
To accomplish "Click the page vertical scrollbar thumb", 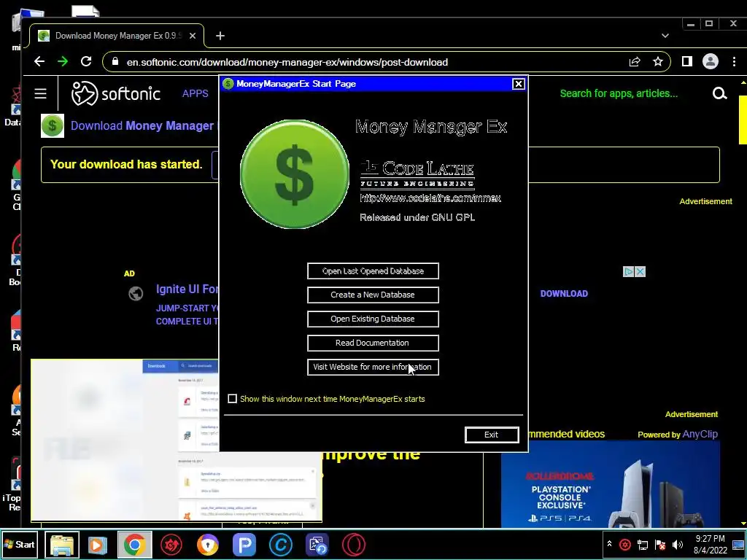I will pyautogui.click(x=742, y=119).
